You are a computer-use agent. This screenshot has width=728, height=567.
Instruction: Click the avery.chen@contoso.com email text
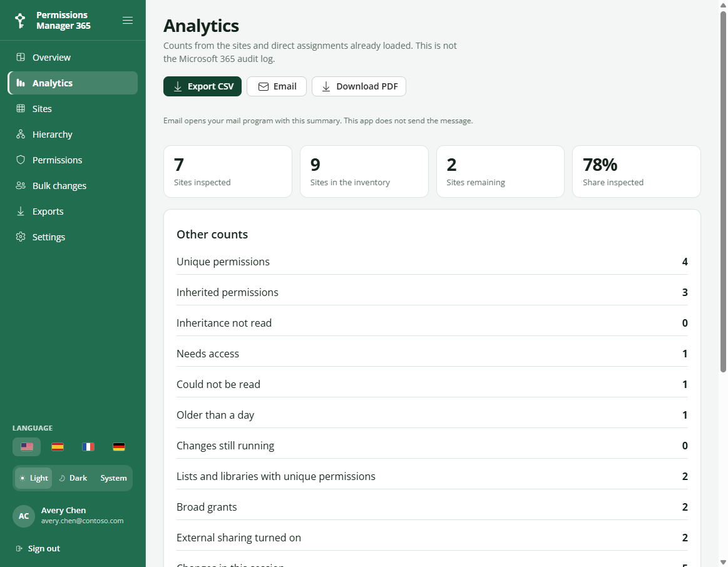tap(82, 521)
